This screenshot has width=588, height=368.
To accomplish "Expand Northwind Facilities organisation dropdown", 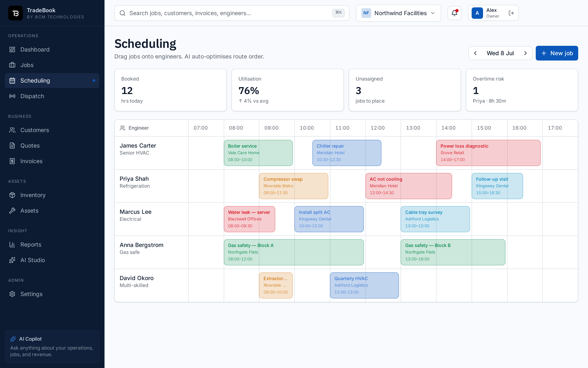I will tap(399, 13).
